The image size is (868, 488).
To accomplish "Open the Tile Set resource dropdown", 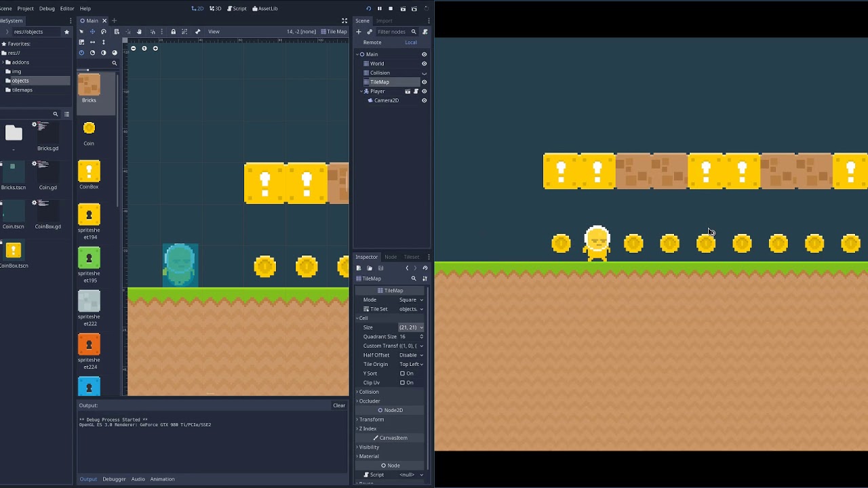I will click(411, 309).
